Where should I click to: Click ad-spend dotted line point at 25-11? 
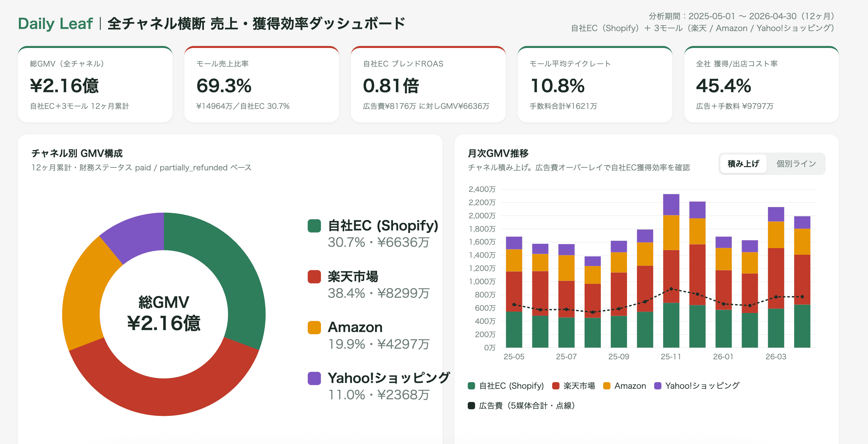pos(671,289)
